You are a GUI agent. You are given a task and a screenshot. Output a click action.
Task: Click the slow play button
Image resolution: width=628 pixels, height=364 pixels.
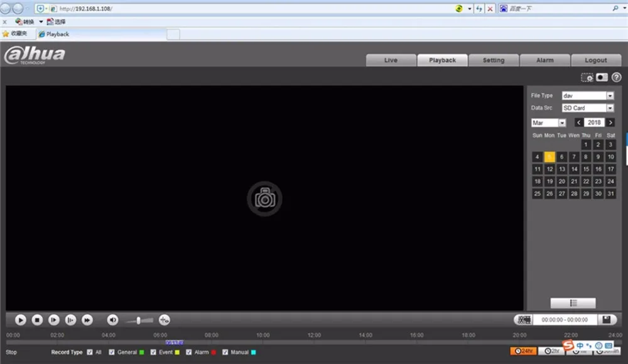coord(53,320)
